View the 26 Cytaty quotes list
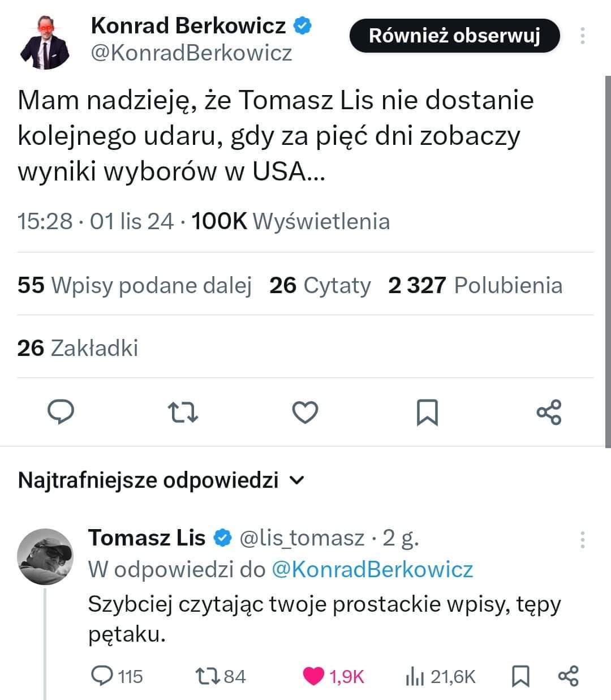This screenshot has height=700, width=611. [x=320, y=285]
